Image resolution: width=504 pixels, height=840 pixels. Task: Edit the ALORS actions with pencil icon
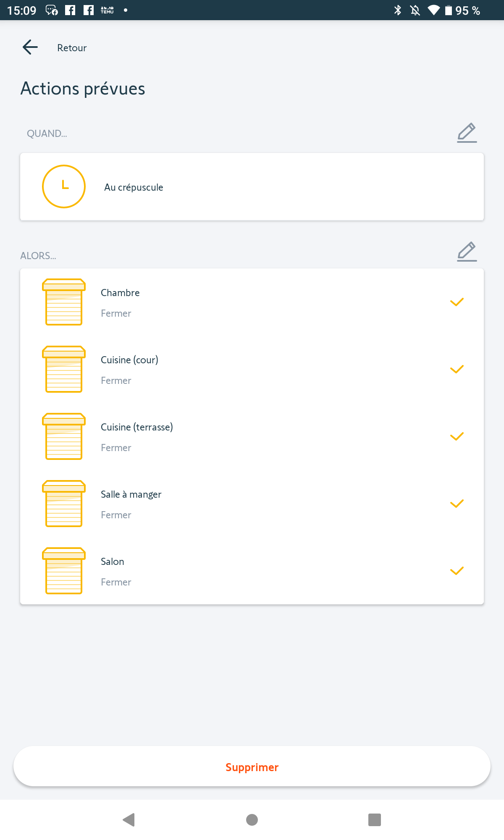pos(467,252)
